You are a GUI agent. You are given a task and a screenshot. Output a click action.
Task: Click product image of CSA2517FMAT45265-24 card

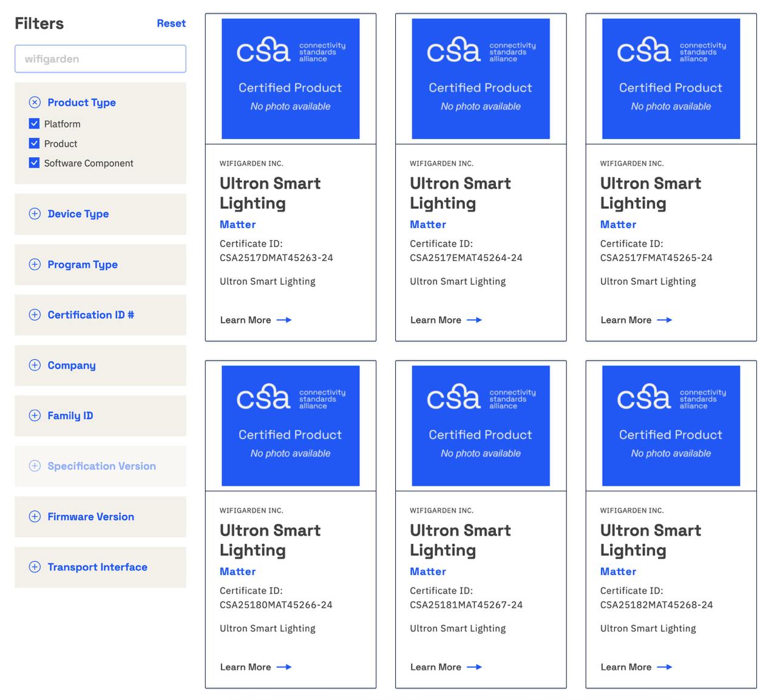coord(671,79)
